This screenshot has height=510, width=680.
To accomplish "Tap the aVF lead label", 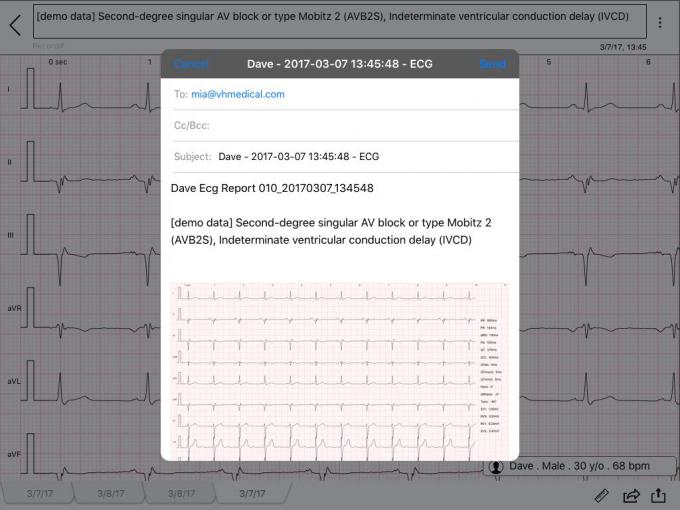I will pos(14,454).
